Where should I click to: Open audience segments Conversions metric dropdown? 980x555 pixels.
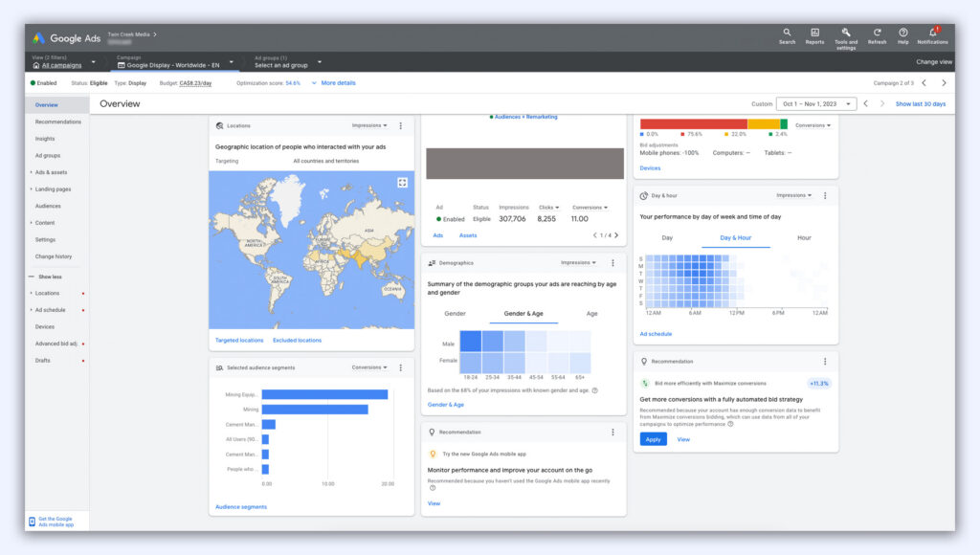369,367
